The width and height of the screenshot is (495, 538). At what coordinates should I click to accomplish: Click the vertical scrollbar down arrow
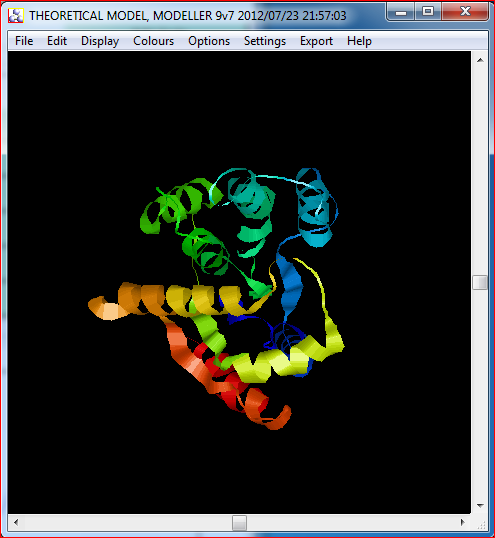480,506
